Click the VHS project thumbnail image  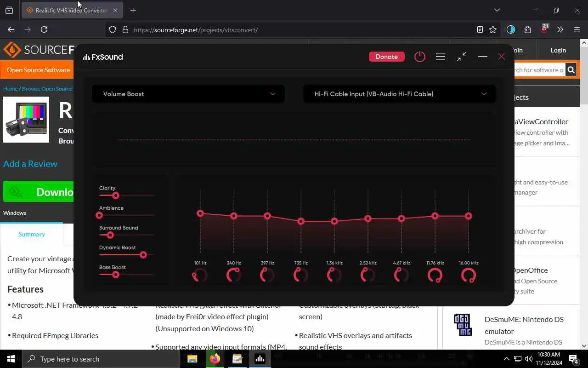[26, 120]
